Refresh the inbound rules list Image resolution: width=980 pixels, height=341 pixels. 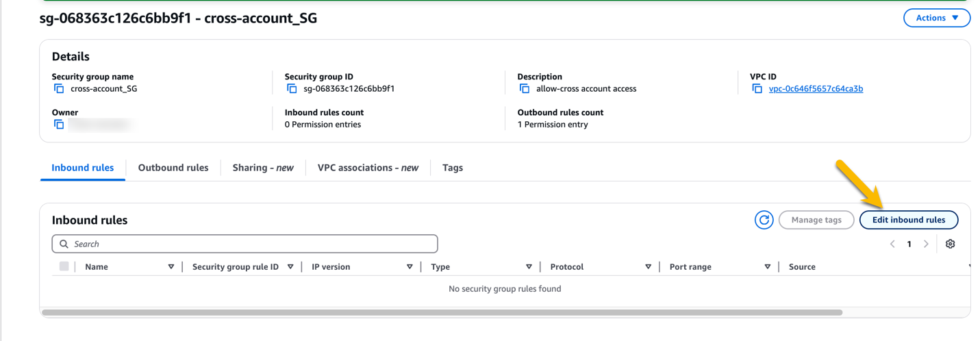(764, 220)
